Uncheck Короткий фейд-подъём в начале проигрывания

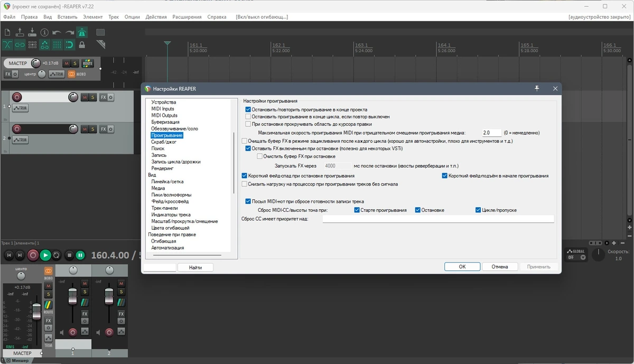445,176
